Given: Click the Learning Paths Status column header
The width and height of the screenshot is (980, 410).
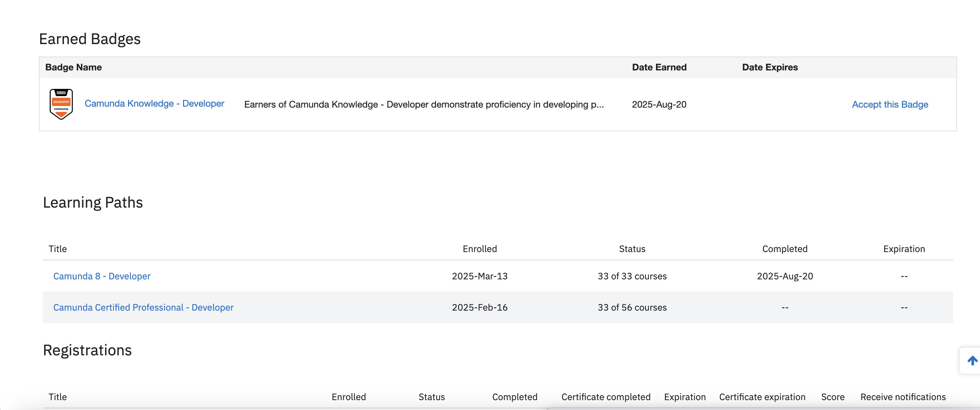Looking at the screenshot, I should click(x=632, y=249).
